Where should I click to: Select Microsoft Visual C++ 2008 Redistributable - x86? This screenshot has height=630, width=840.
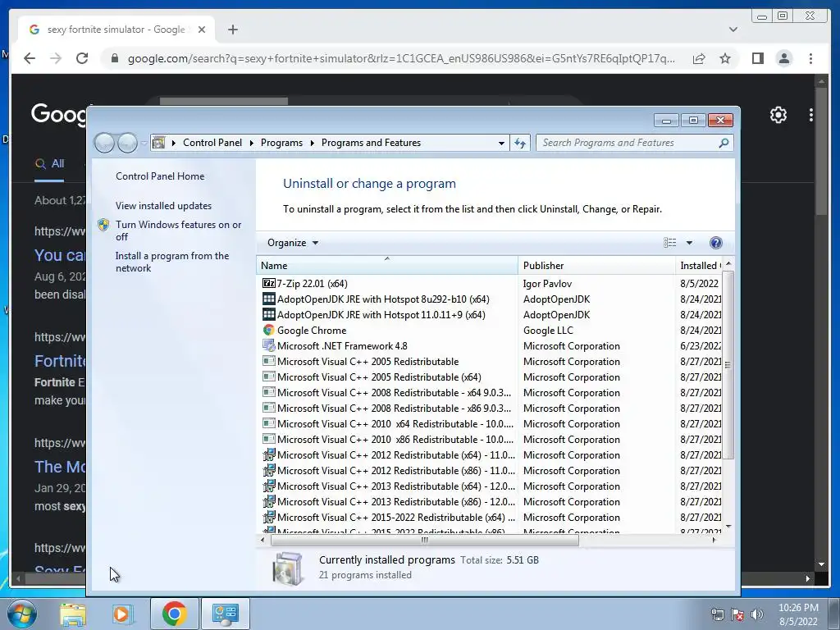(387, 408)
